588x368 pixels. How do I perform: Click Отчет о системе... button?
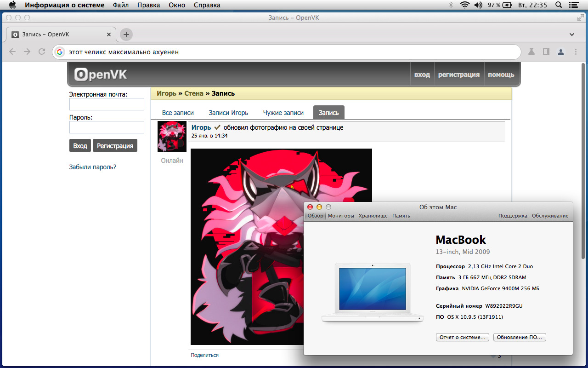click(463, 337)
